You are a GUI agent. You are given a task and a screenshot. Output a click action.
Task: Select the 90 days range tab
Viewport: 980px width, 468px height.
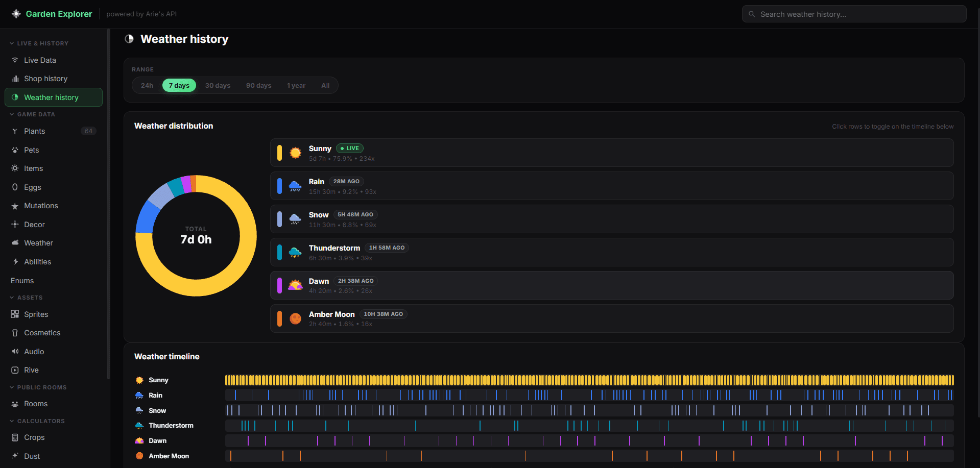tap(258, 85)
